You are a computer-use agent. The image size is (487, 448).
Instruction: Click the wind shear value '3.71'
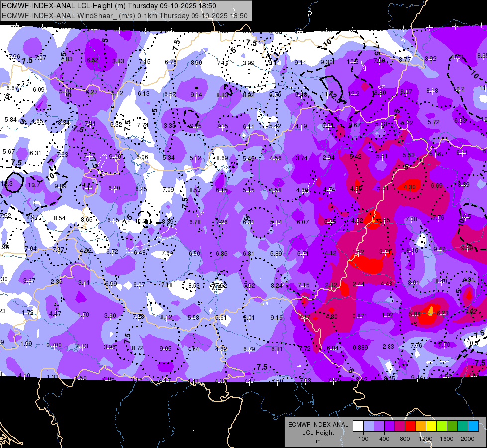(385, 251)
